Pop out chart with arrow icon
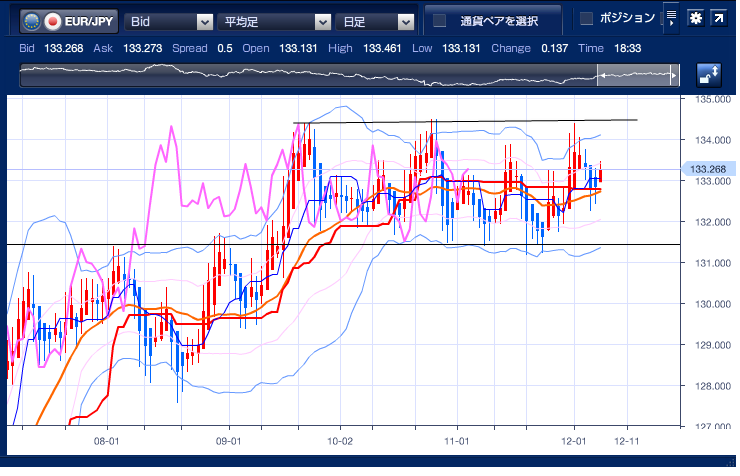The image size is (740, 476). click(x=718, y=18)
